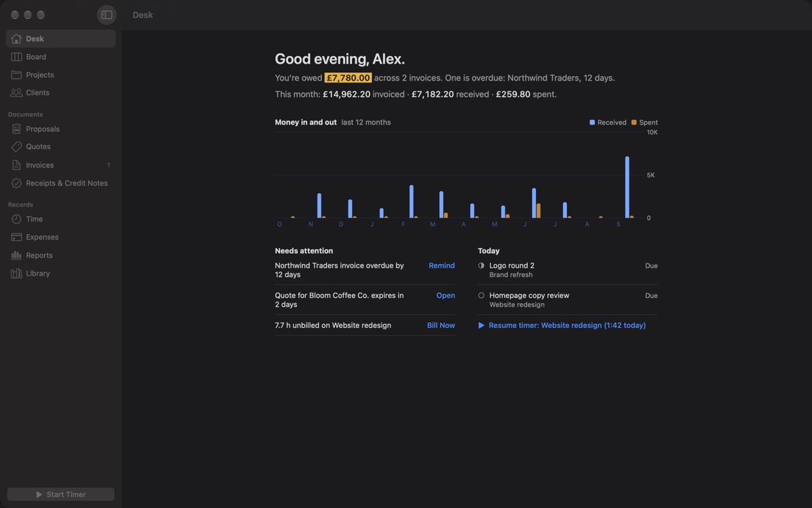Viewport: 812px width, 508px height.
Task: Click Open for Bloom Coffee Co. quote
Action: (445, 295)
